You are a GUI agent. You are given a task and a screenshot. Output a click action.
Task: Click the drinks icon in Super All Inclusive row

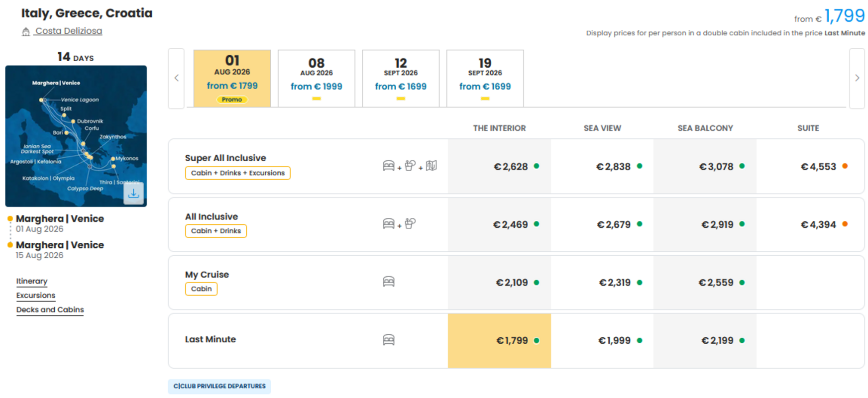click(x=410, y=166)
